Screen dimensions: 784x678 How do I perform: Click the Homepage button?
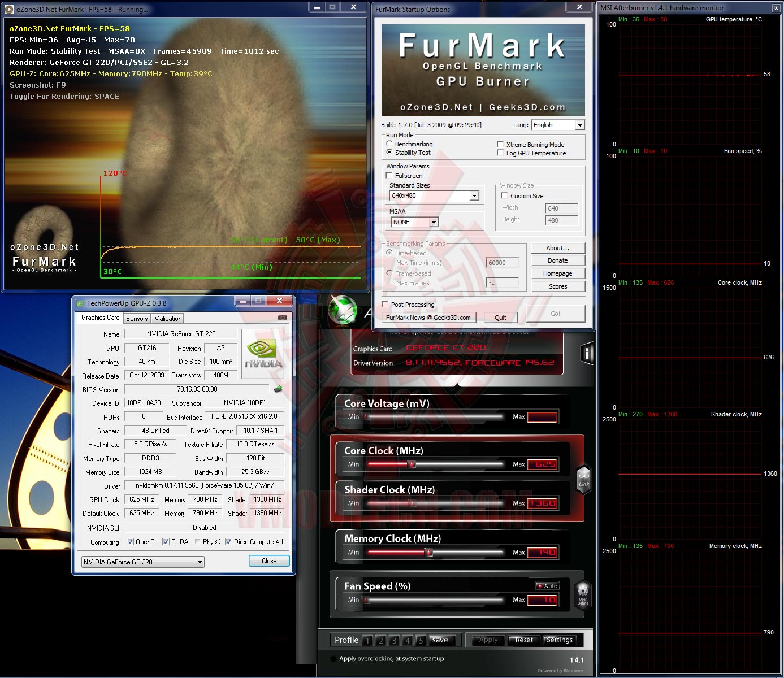point(558,273)
